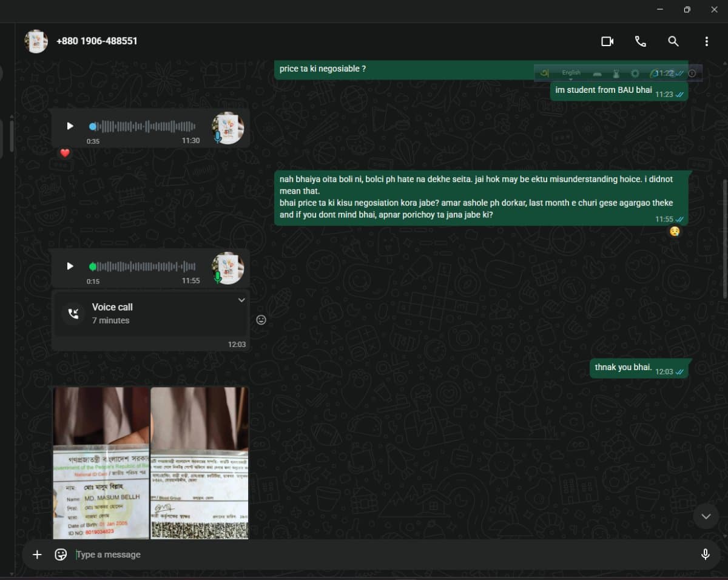Click the sender avatar on the 11:55 voice note
This screenshot has width=728, height=580.
[228, 268]
